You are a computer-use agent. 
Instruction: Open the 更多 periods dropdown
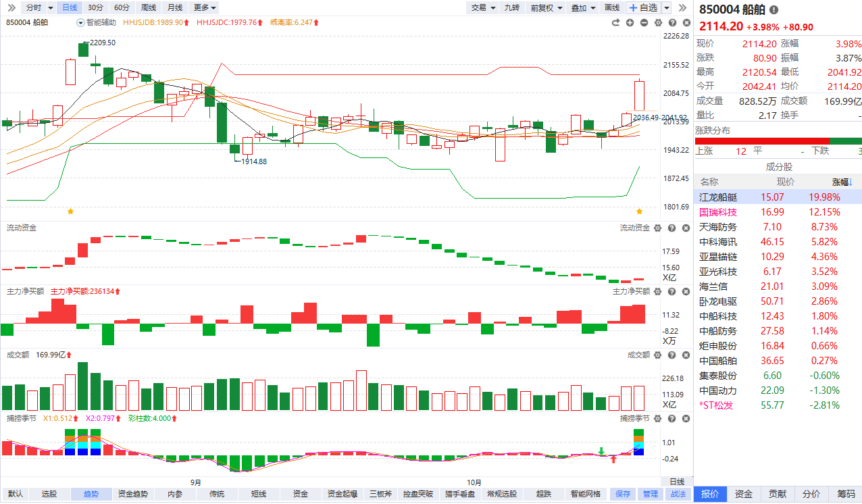point(205,7)
